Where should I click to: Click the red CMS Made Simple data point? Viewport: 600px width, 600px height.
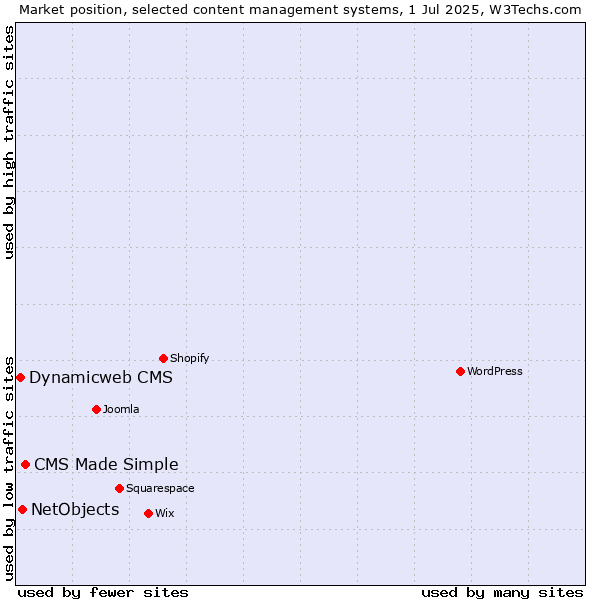[x=26, y=465]
